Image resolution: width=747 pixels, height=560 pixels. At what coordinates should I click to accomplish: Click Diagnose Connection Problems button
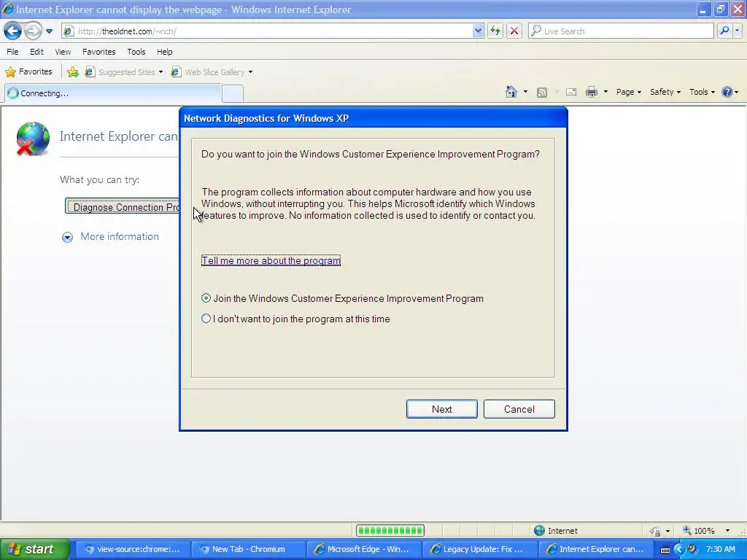pyautogui.click(x=123, y=207)
